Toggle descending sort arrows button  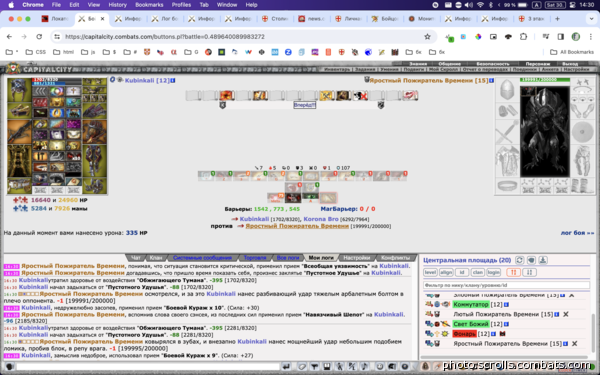pyautogui.click(x=530, y=272)
